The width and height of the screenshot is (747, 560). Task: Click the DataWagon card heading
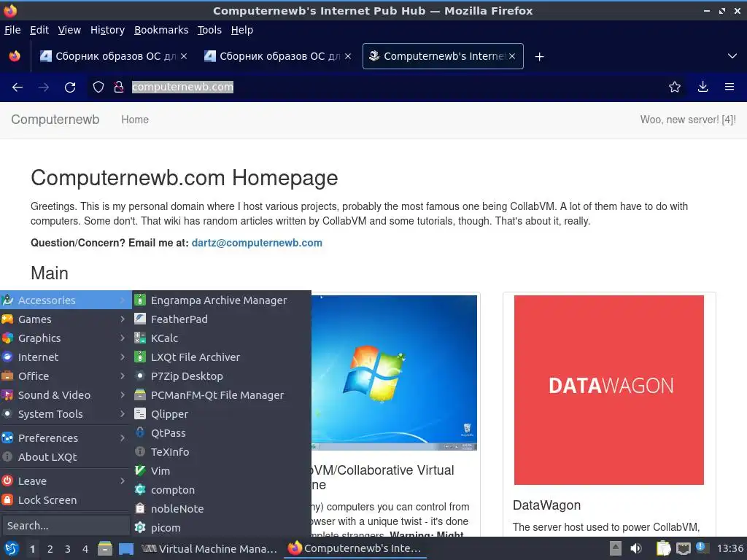point(546,505)
